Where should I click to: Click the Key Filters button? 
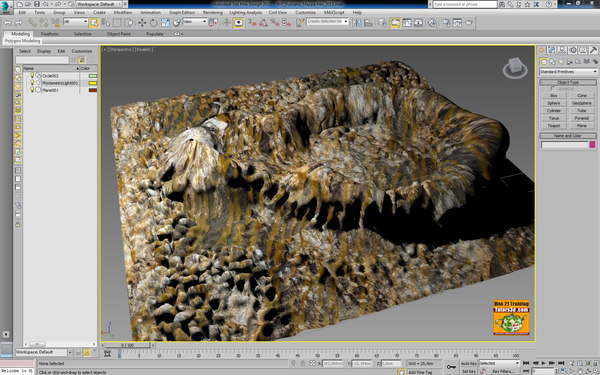pyautogui.click(x=503, y=371)
